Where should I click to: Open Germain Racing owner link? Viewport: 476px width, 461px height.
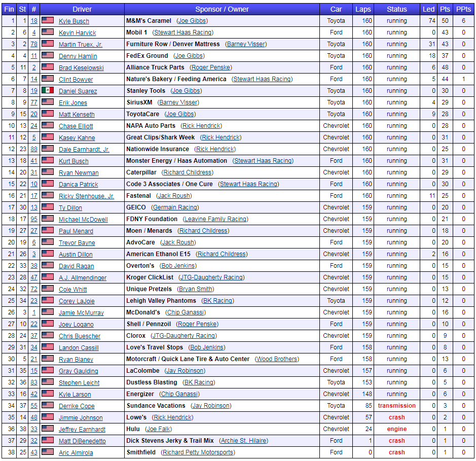pos(175,207)
